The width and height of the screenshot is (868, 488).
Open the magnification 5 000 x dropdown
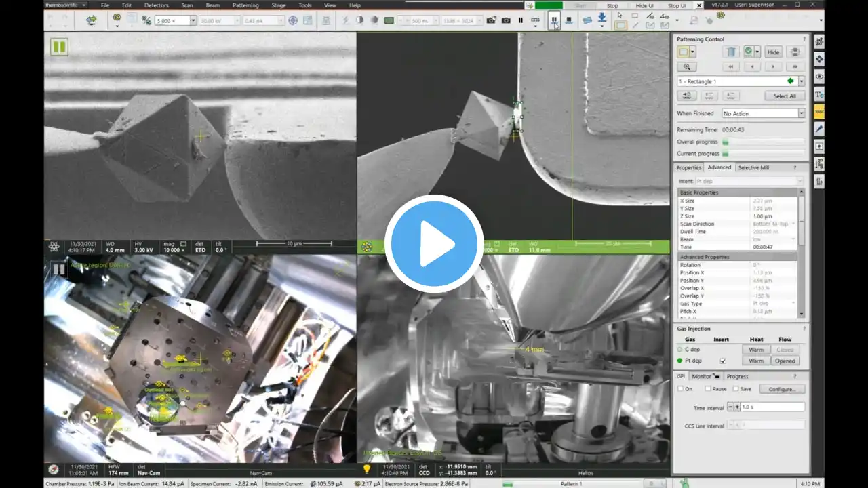tap(193, 20)
